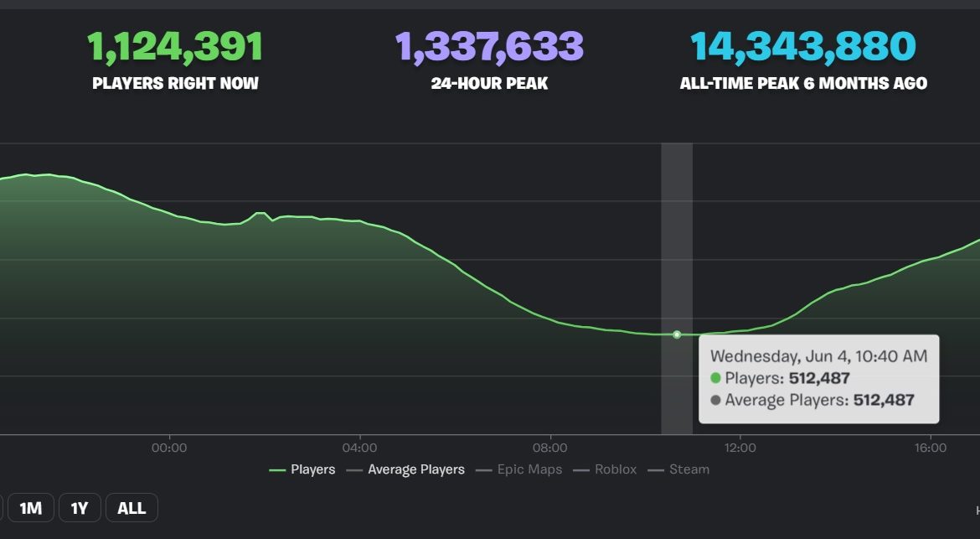Click the 1,124,391 players right now figure
Image resolution: width=980 pixels, height=539 pixels.
click(175, 47)
